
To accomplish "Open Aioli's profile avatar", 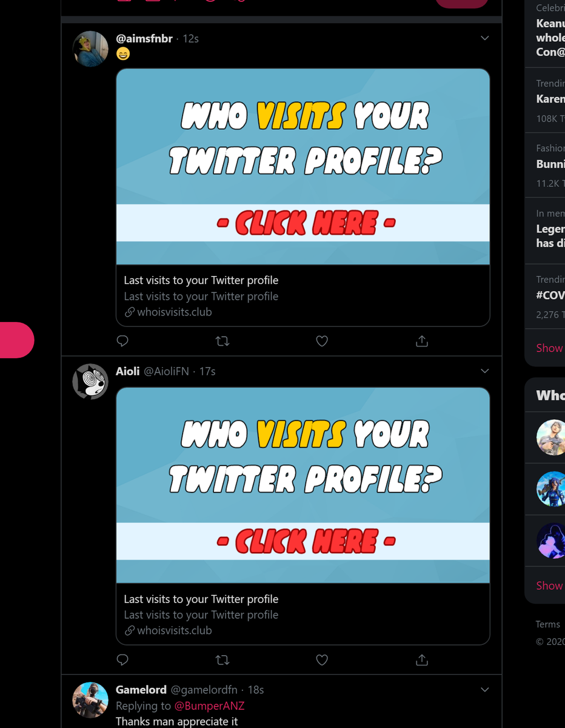I will 90,381.
